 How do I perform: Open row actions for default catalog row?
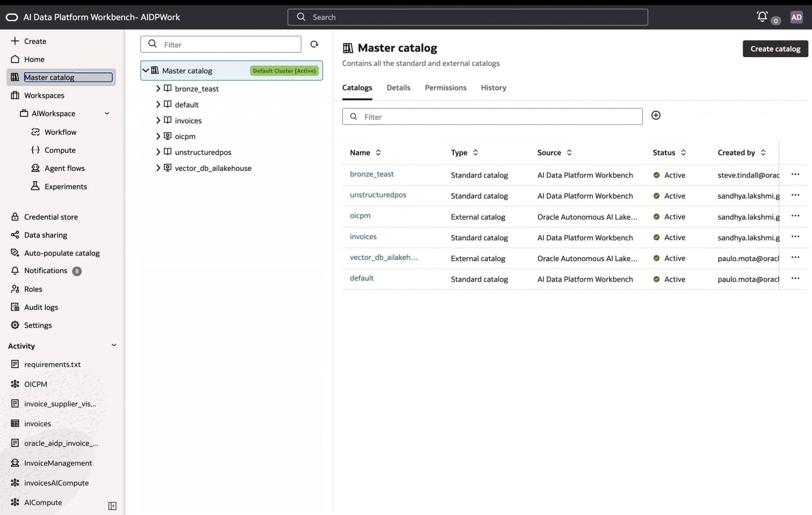pos(795,278)
